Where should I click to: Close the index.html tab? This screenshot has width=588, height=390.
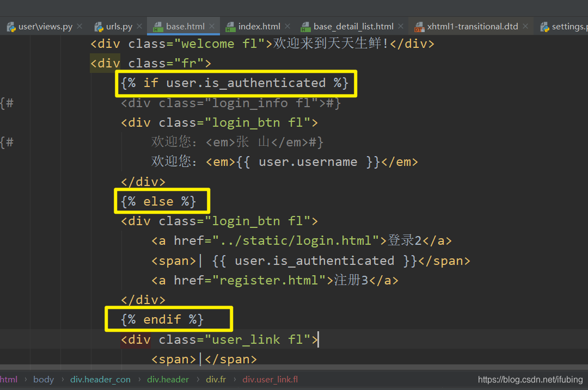pos(287,26)
